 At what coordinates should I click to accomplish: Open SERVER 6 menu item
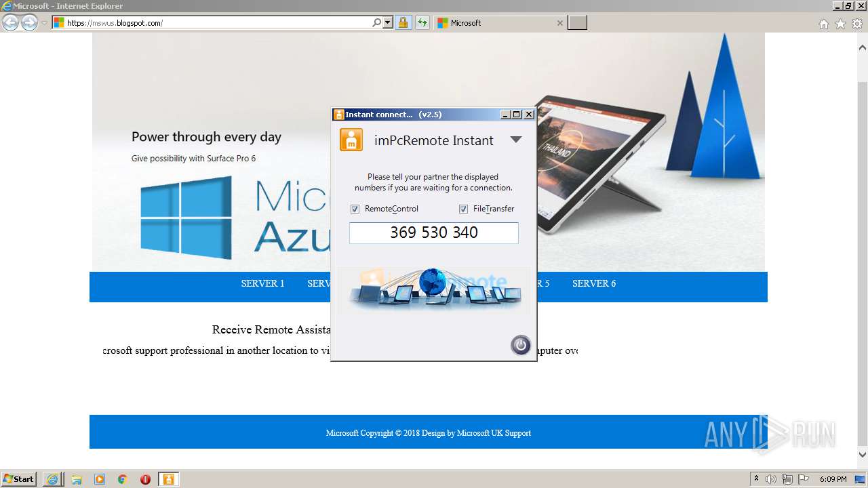click(594, 283)
